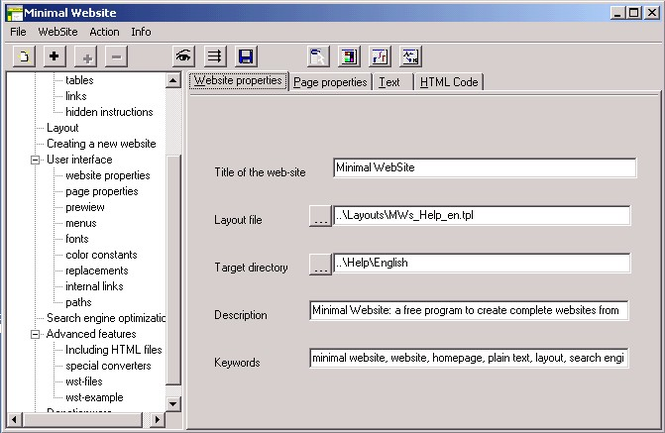Select the prewiew tree item

[x=85, y=207]
